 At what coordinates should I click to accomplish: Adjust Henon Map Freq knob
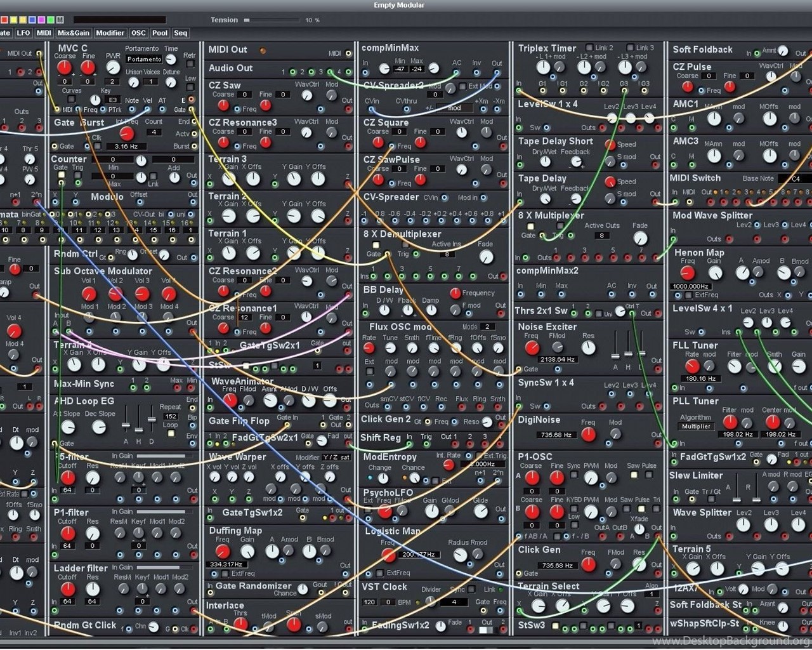click(x=687, y=273)
